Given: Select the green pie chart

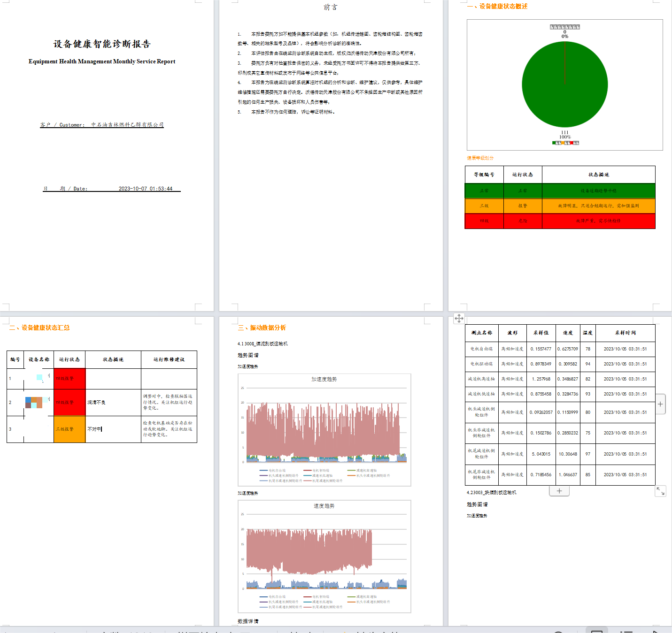Looking at the screenshot, I should tap(564, 84).
